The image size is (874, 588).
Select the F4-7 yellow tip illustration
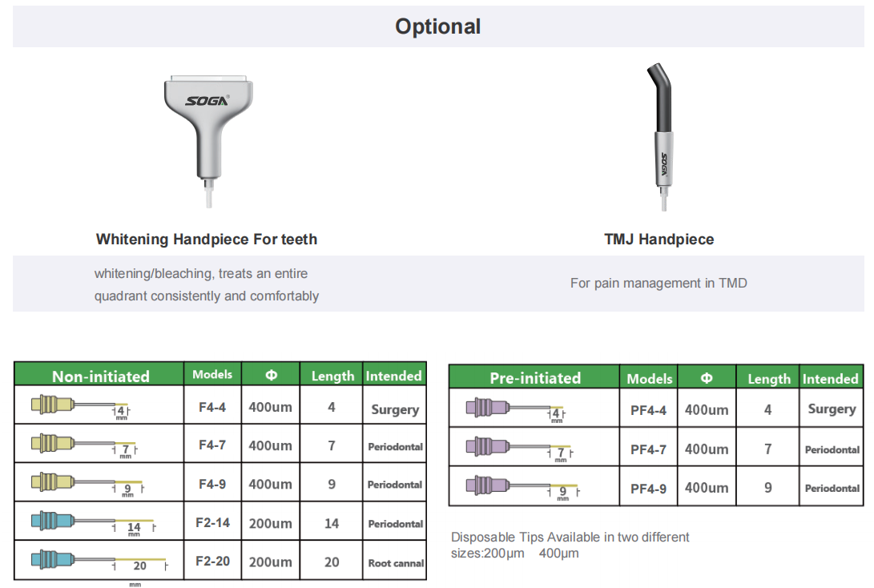click(85, 446)
